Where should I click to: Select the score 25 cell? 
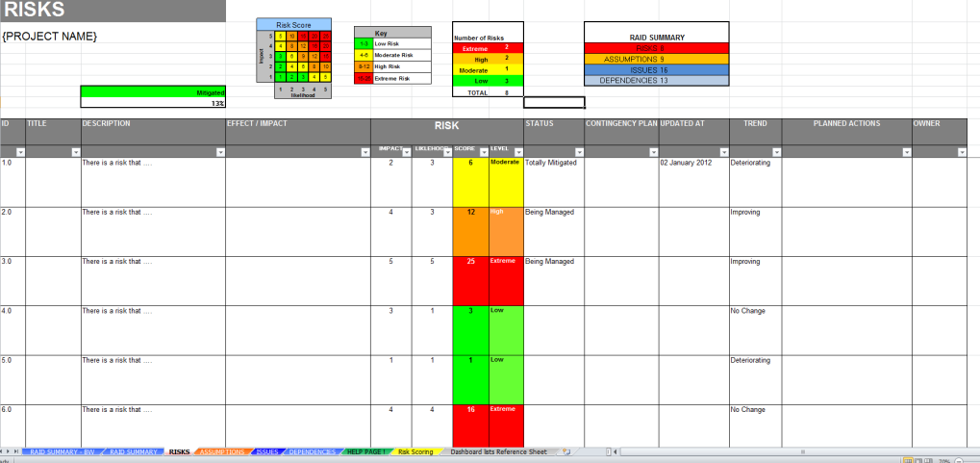[470, 281]
